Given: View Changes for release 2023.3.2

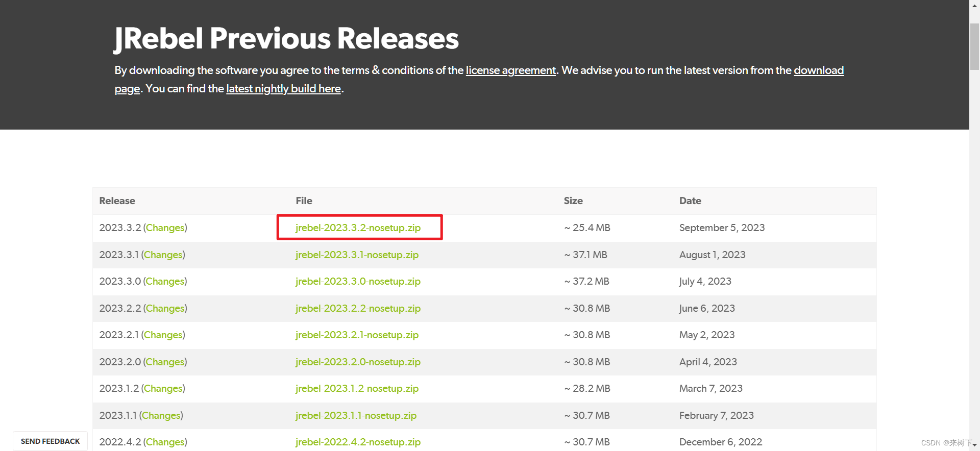Looking at the screenshot, I should click(x=165, y=228).
